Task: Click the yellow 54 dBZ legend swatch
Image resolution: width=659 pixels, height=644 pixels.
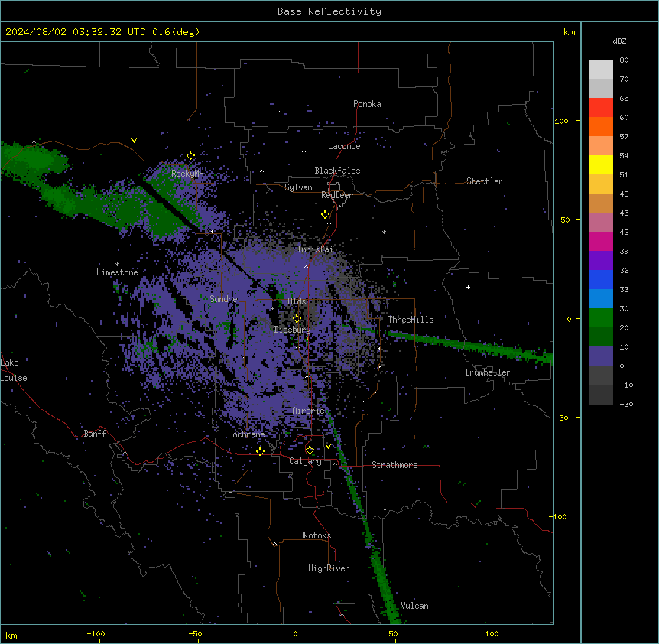Action: [601, 164]
